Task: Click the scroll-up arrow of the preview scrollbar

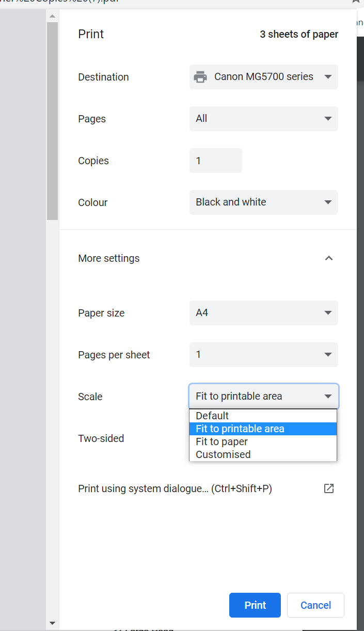Action: click(x=52, y=16)
